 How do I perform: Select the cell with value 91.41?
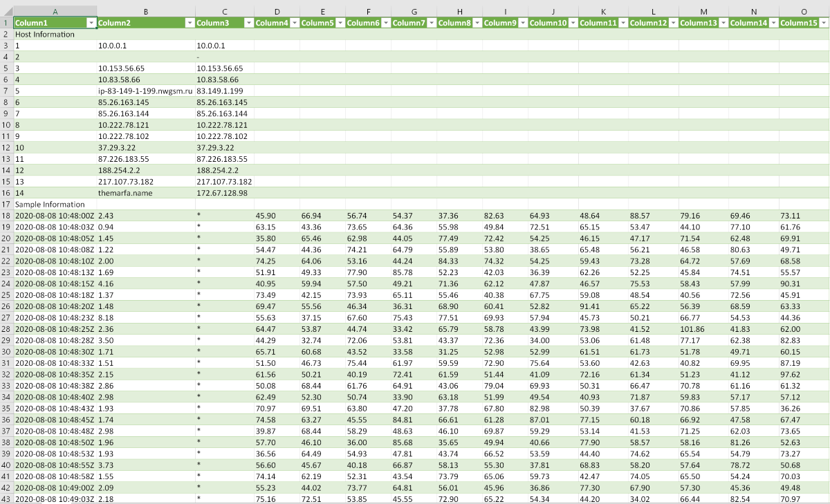click(x=603, y=306)
